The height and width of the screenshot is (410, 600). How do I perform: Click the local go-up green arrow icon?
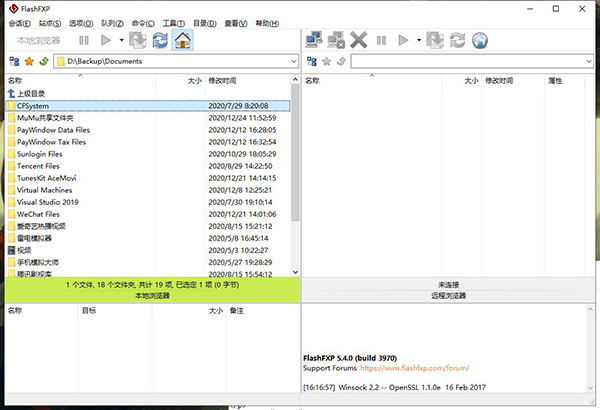pos(44,61)
